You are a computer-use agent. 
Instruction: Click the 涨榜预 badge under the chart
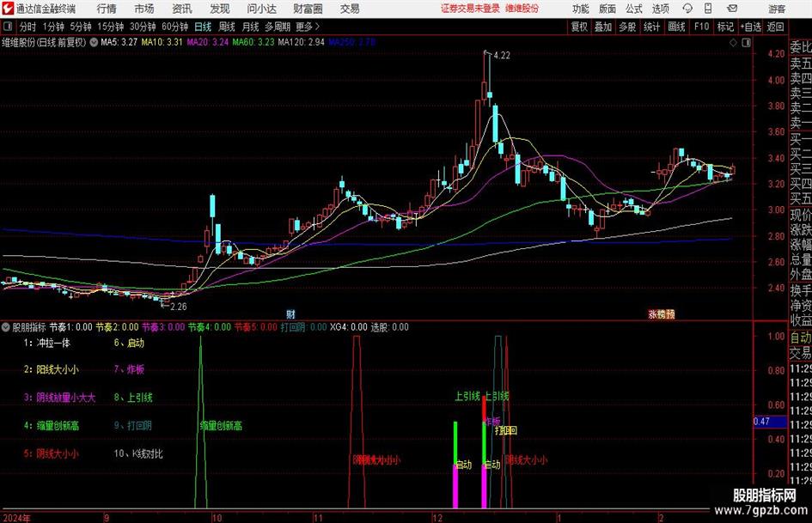click(x=662, y=314)
